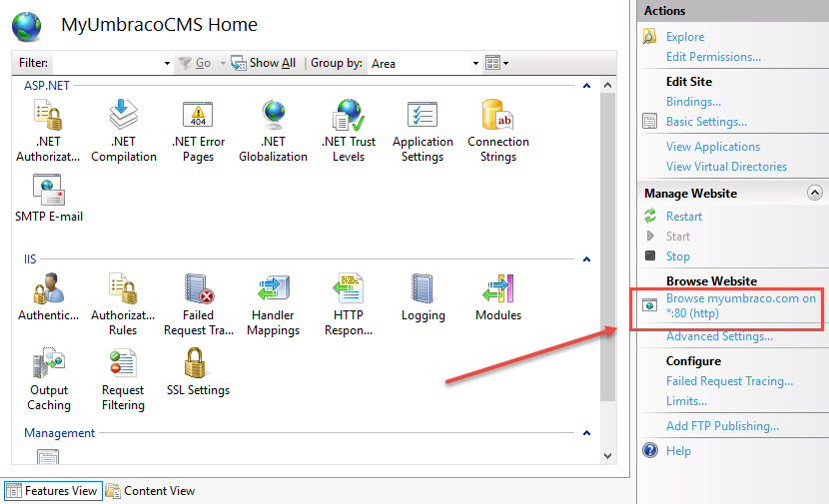Open the Connection Strings icon

tap(497, 130)
